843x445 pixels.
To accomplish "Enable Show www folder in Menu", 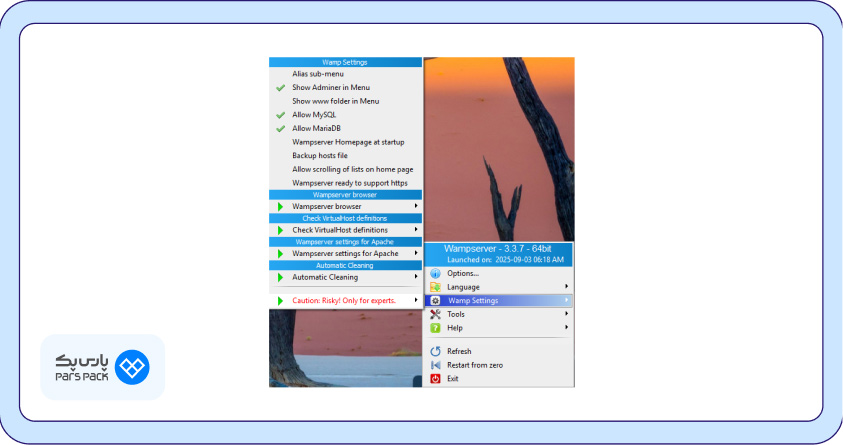I will 345,101.
